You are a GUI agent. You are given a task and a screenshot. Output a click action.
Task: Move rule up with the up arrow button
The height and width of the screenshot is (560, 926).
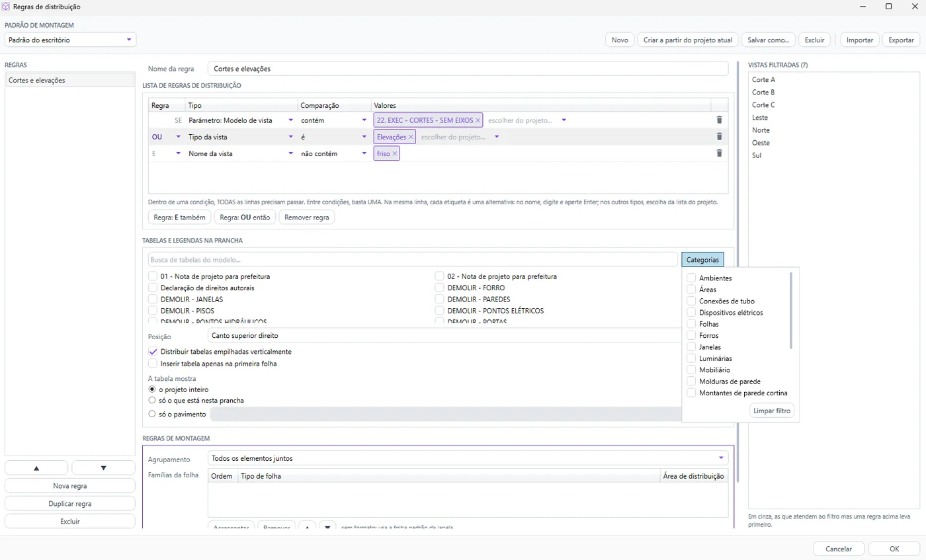(36, 468)
